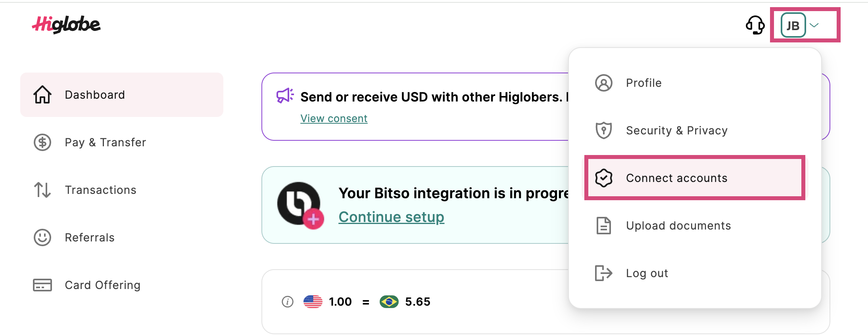The height and width of the screenshot is (335, 868).
Task: Click the Higlobe logo
Action: (67, 25)
